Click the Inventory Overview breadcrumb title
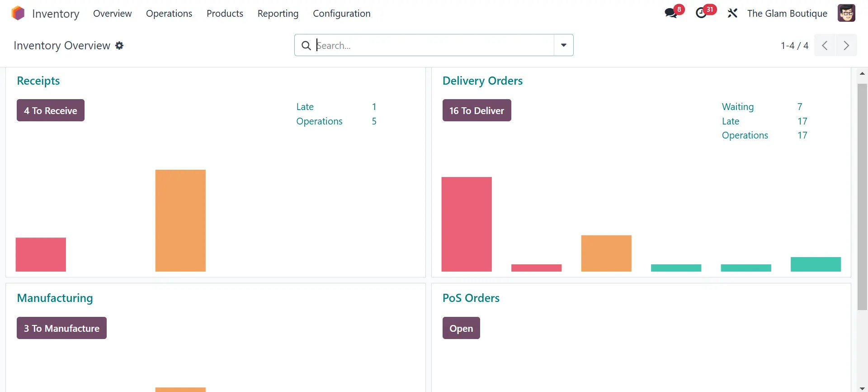868x392 pixels. click(x=62, y=46)
